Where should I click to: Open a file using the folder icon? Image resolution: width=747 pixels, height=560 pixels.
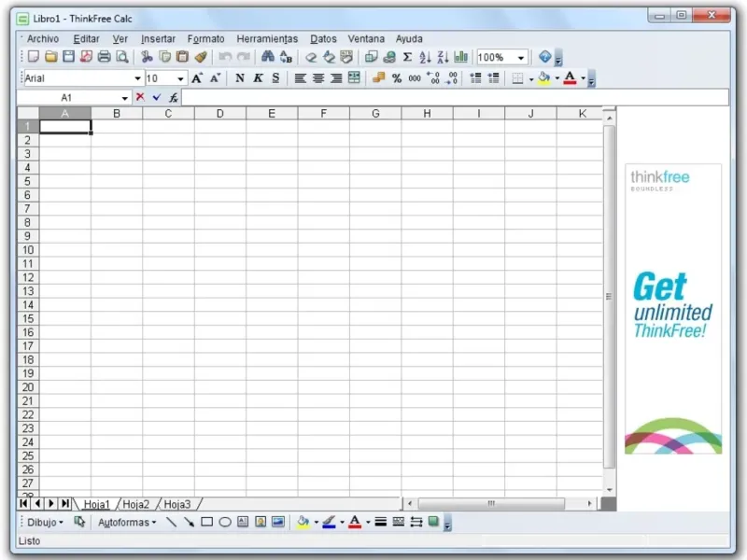click(51, 57)
